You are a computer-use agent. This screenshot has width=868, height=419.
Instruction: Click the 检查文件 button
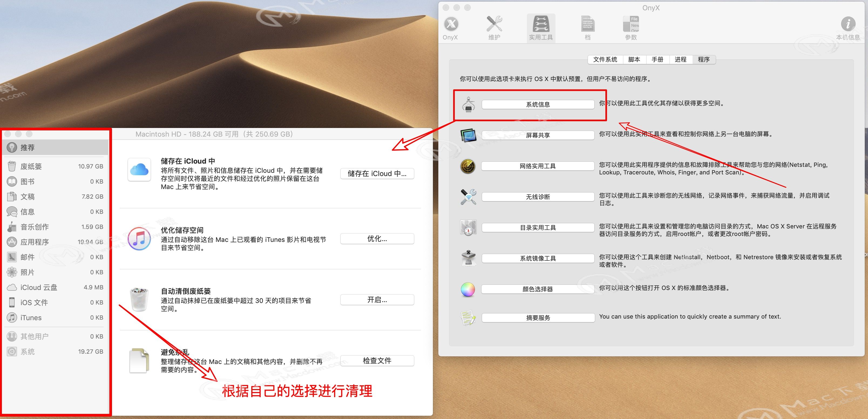click(x=377, y=361)
